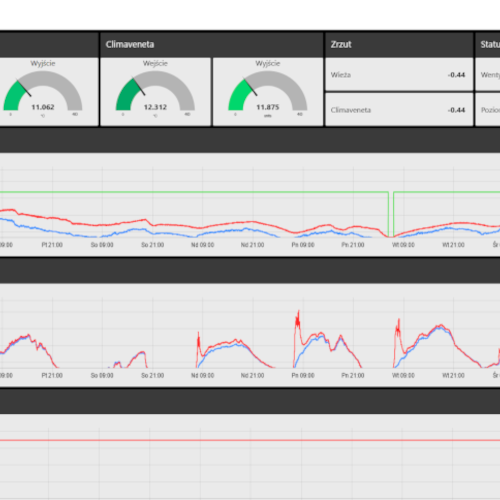Screen dimensions: 500x500
Task: Click the Wyjście gauge showing 11.062
Action: (43, 92)
